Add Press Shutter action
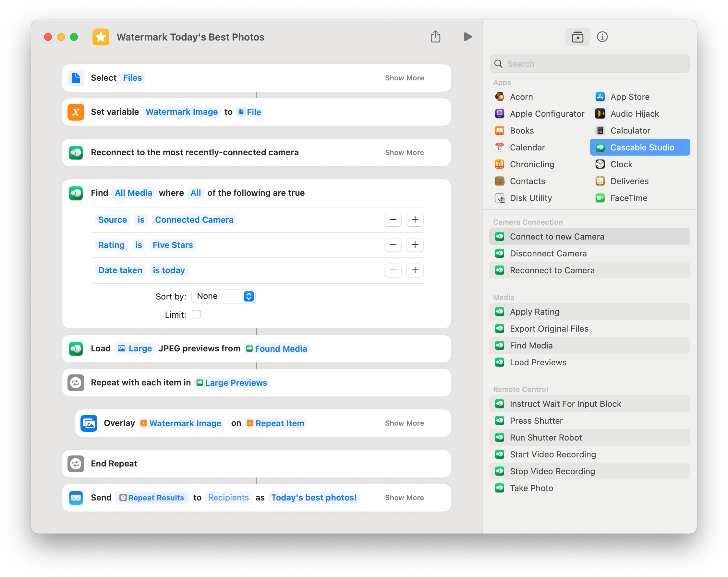The image size is (728, 577). (x=589, y=421)
